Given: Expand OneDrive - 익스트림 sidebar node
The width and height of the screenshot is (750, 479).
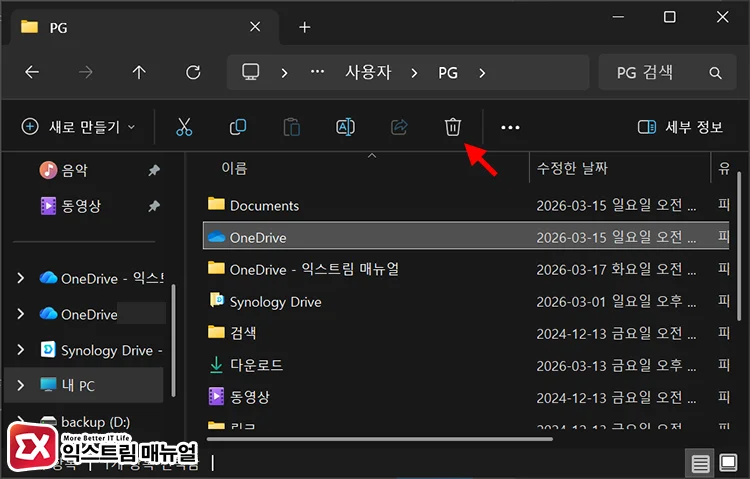Looking at the screenshot, I should [x=21, y=278].
